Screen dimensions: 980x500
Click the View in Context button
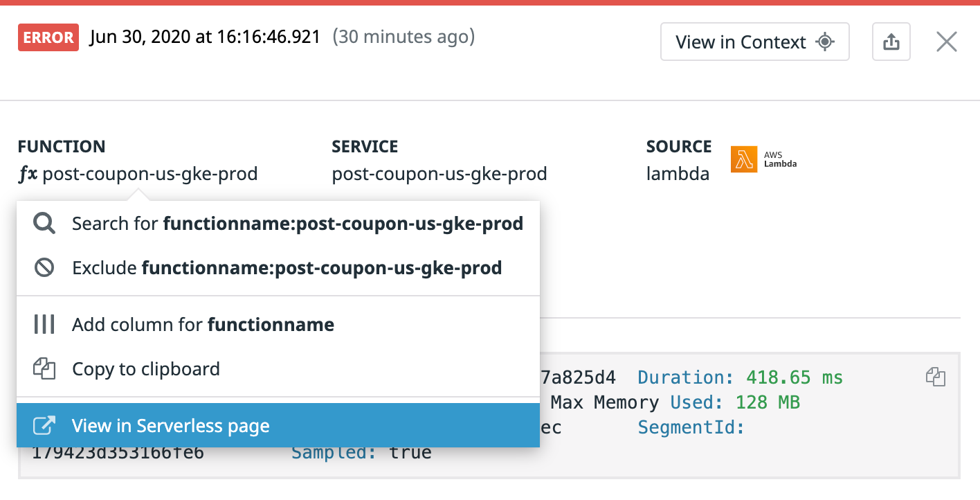(x=754, y=42)
